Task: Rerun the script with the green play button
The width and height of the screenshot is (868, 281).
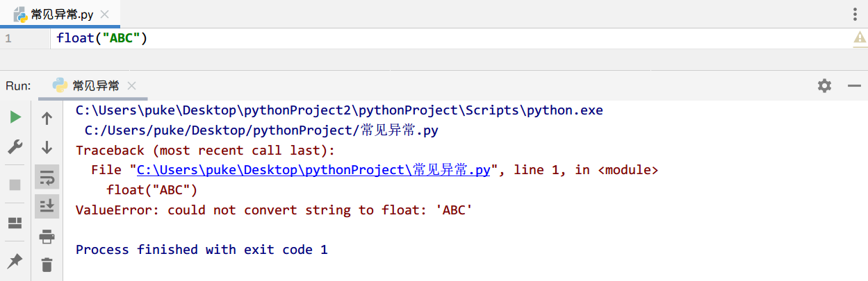Action: click(15, 117)
